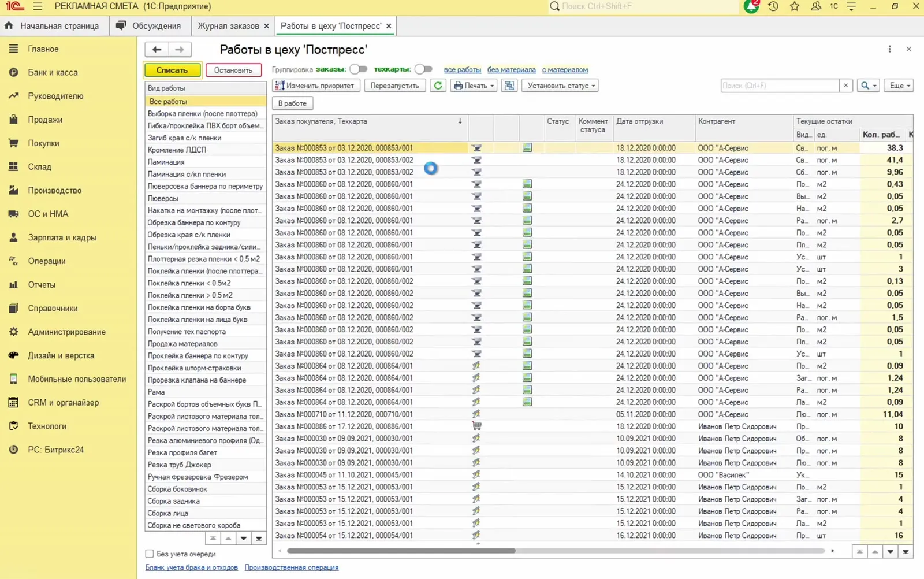The width and height of the screenshot is (924, 579).
Task: Switch to Журнал заказов tab
Action: pos(228,26)
